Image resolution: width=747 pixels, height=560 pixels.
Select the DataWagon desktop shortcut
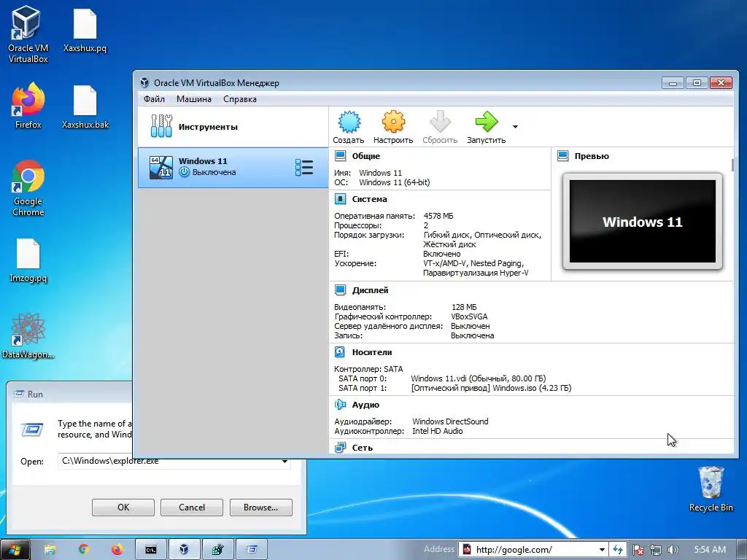[x=28, y=335]
